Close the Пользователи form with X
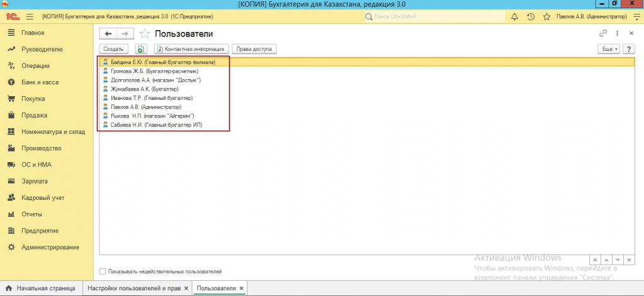This screenshot has width=644, height=296. (x=631, y=33)
